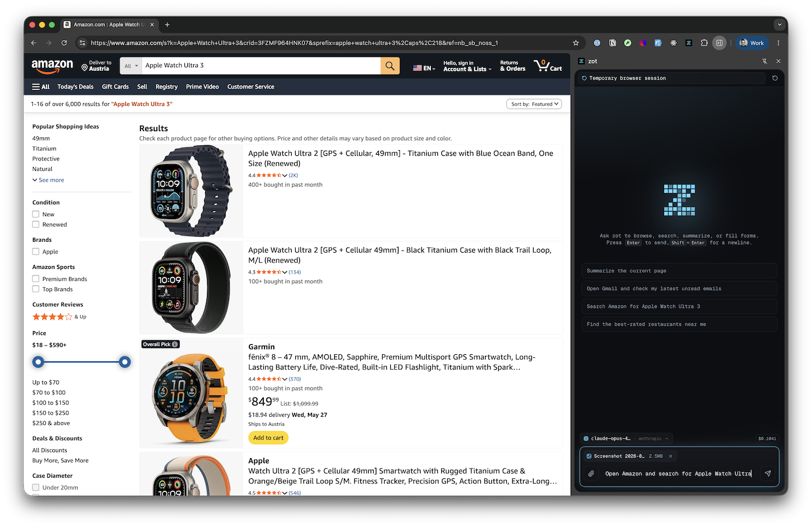
Task: Click the attachment paperclip in zot
Action: click(591, 474)
